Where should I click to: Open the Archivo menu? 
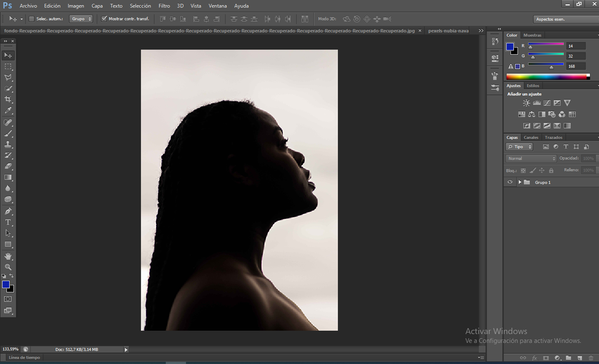tap(28, 6)
